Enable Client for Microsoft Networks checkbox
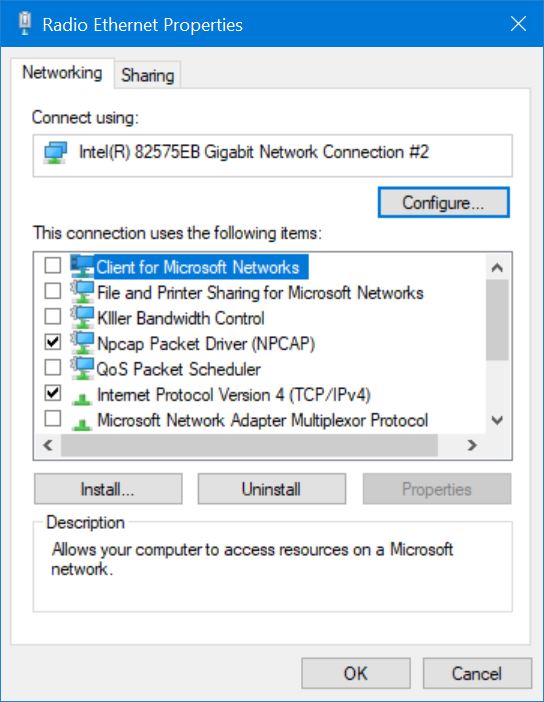Viewport: 544px width, 702px height. point(53,265)
